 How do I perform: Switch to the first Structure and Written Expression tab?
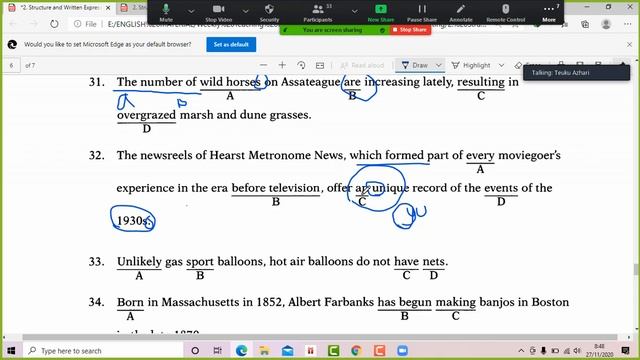click(x=59, y=8)
